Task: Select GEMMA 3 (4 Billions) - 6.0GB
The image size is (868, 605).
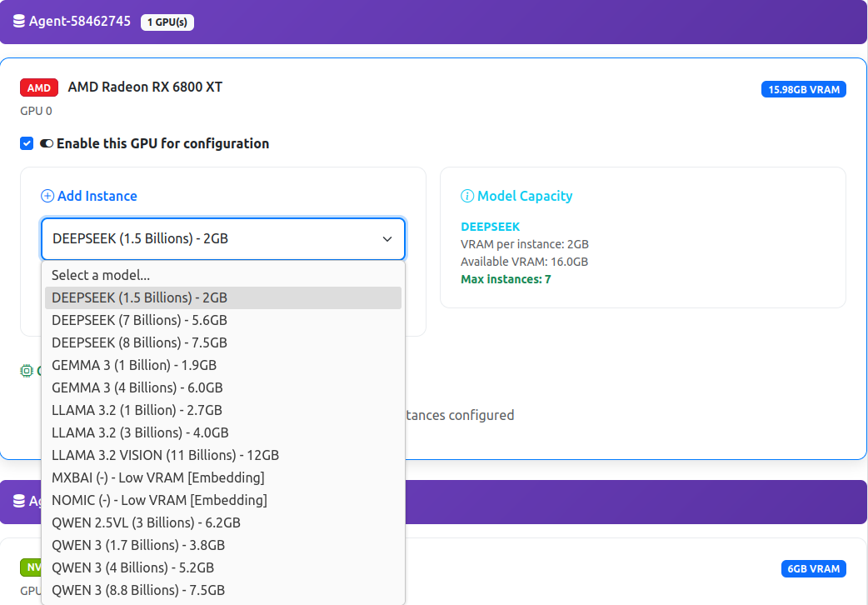Action: (137, 387)
